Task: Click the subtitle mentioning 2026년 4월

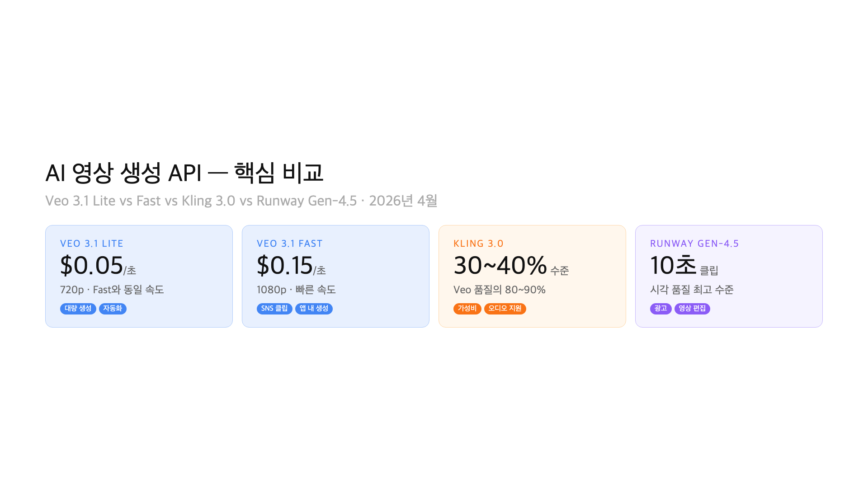Action: pyautogui.click(x=241, y=201)
